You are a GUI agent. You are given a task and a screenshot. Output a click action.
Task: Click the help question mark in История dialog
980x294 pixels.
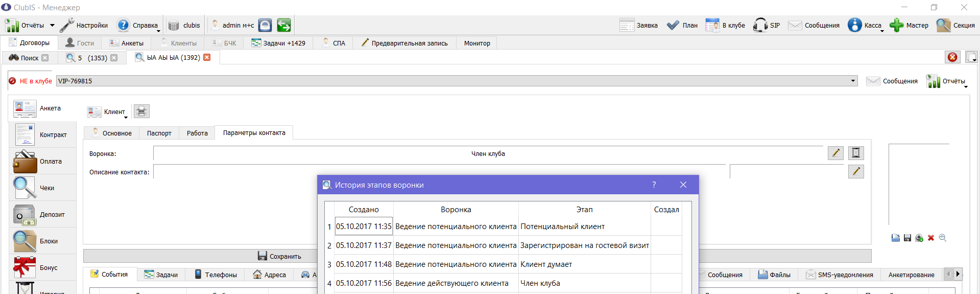(654, 185)
